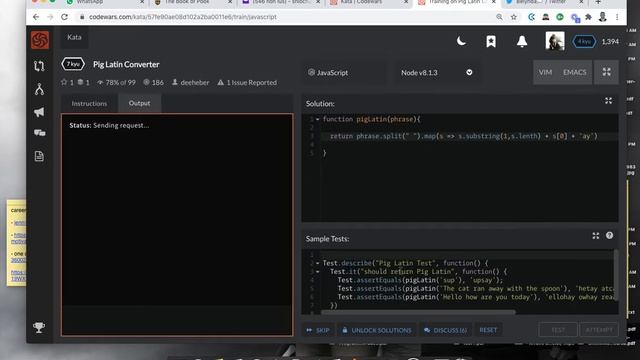Open Chrome zoom magnifier icon in address bar

[x=499, y=17]
